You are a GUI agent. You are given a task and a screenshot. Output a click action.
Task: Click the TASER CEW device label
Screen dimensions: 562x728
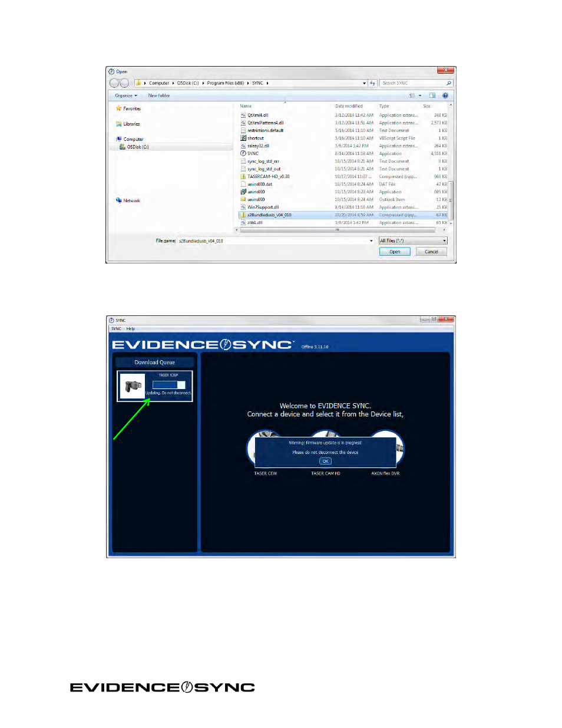coord(265,473)
